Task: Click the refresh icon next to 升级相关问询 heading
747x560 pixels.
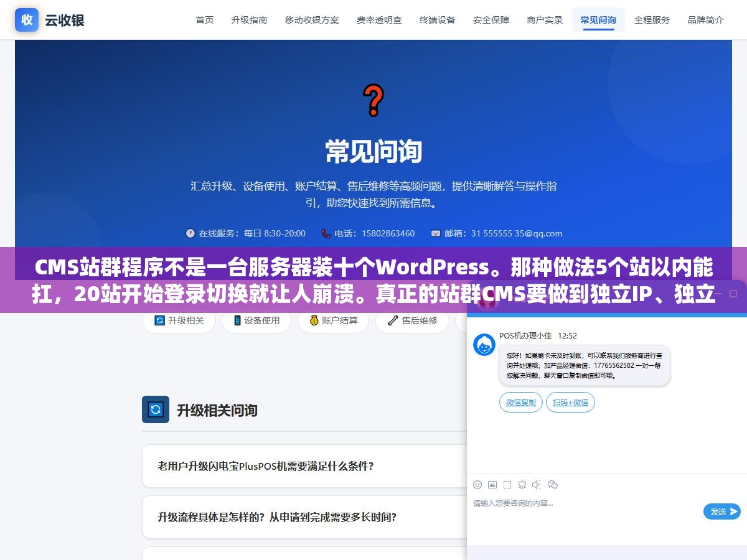Action: pos(156,409)
